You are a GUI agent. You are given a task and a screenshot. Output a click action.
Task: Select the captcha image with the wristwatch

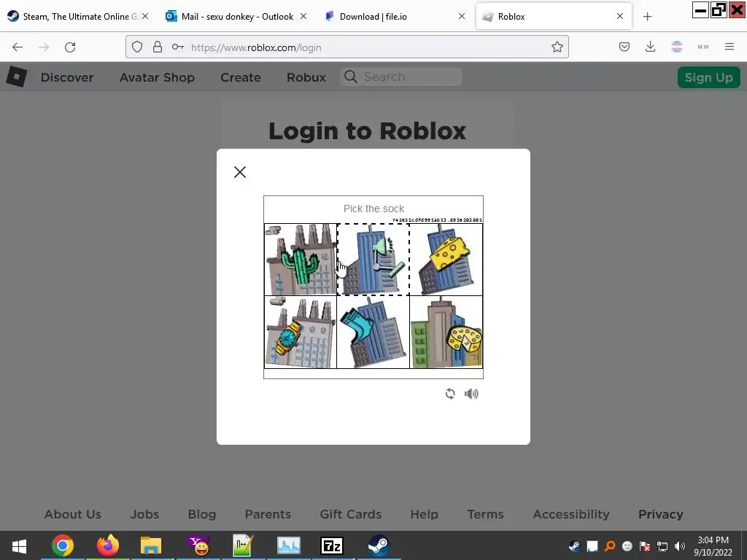(x=301, y=332)
